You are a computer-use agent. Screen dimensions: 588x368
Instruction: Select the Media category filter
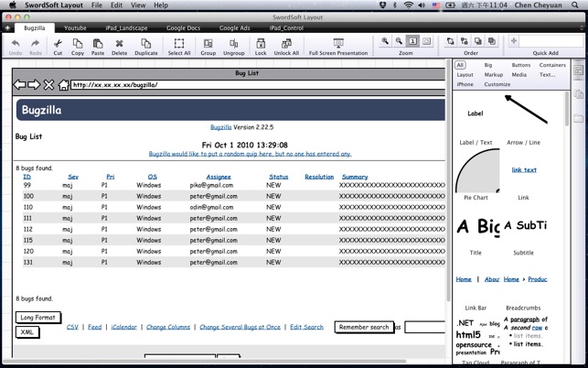519,75
